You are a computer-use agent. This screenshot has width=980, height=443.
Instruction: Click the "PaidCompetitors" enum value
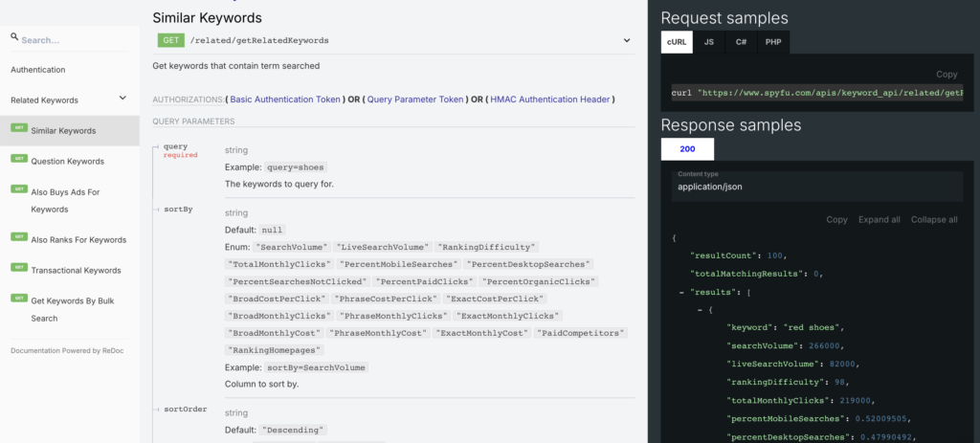pyautogui.click(x=581, y=333)
